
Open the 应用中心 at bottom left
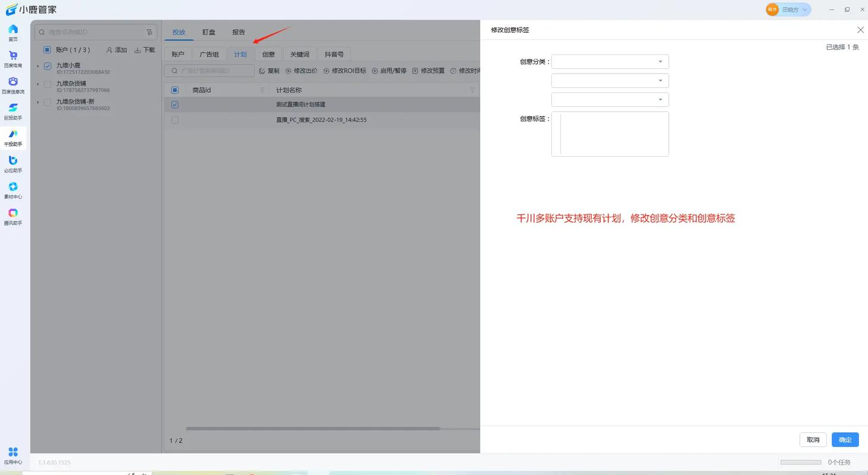pos(13,453)
